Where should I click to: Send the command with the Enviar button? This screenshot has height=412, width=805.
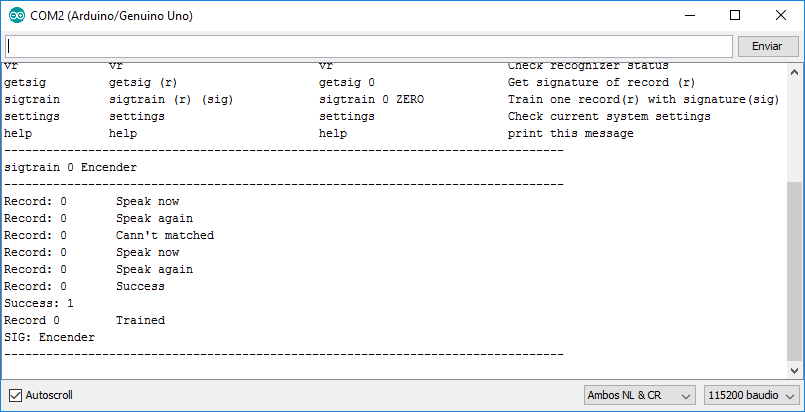pos(768,46)
